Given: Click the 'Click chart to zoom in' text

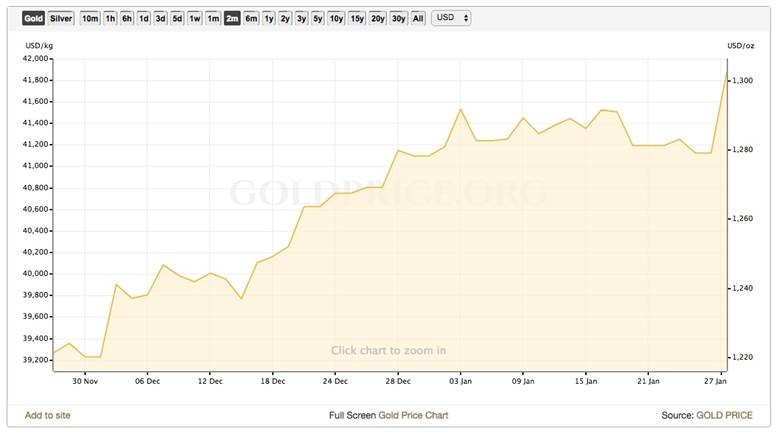Looking at the screenshot, I should tap(389, 351).
